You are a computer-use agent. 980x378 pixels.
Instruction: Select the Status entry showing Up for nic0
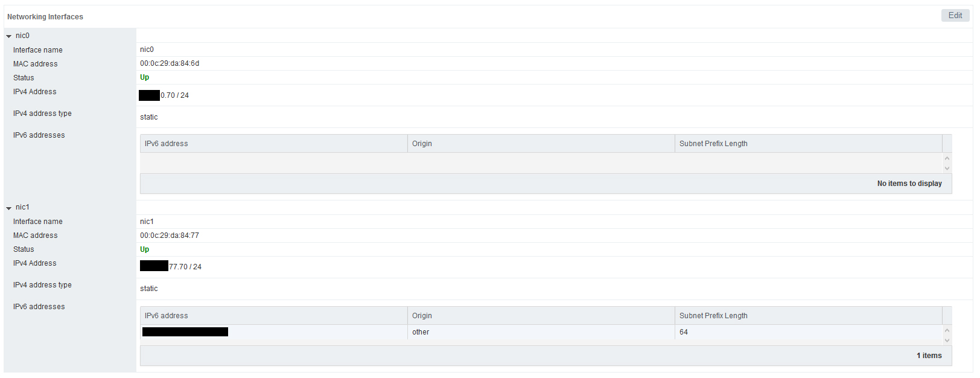click(145, 77)
